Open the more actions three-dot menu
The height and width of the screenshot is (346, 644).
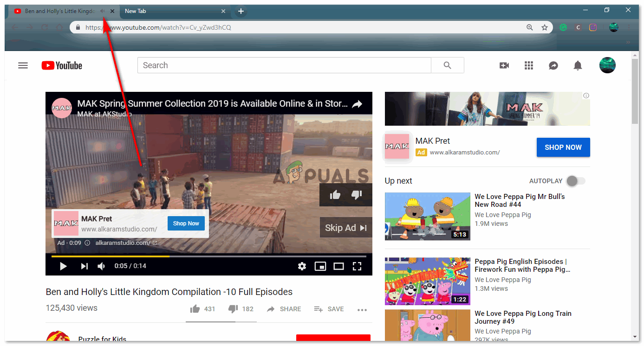(x=362, y=309)
